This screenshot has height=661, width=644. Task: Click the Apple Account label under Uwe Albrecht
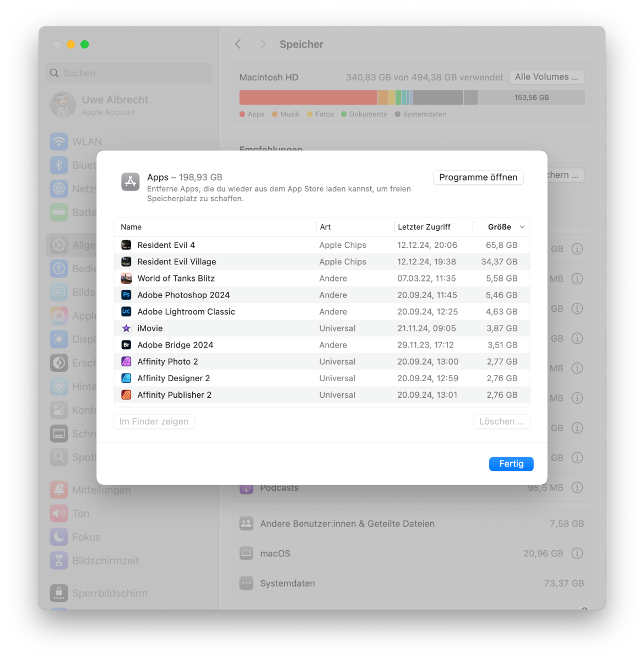[x=109, y=112]
